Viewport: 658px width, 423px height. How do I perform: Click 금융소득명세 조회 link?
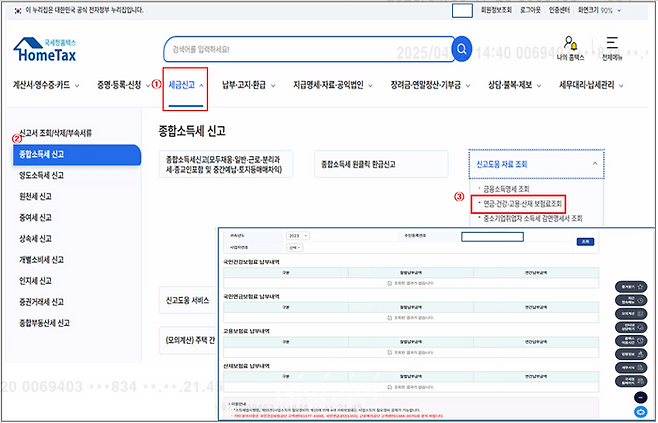(507, 189)
